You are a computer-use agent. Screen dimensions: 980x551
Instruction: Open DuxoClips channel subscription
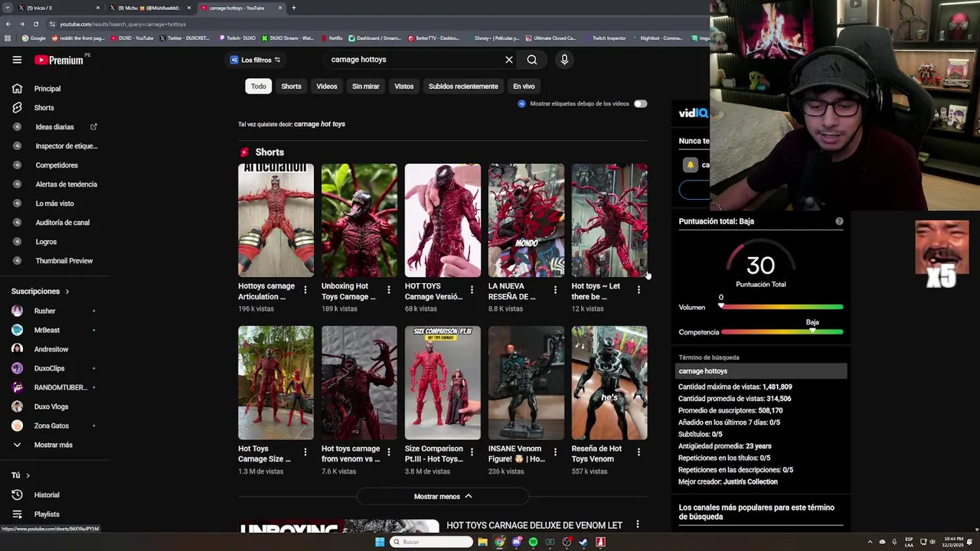coord(49,369)
